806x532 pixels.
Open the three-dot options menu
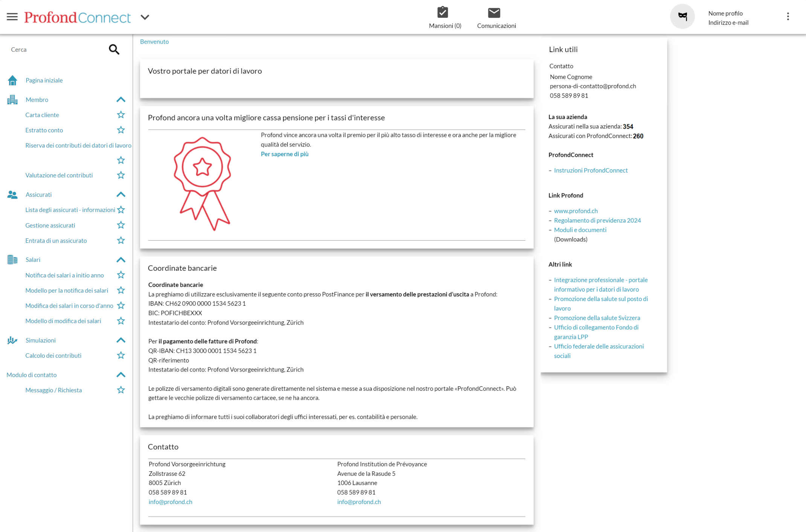click(788, 17)
